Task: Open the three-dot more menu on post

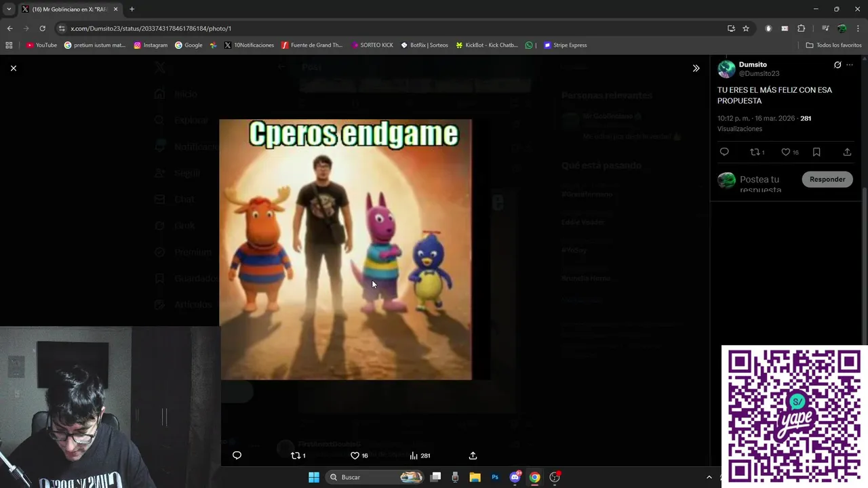Action: (850, 65)
